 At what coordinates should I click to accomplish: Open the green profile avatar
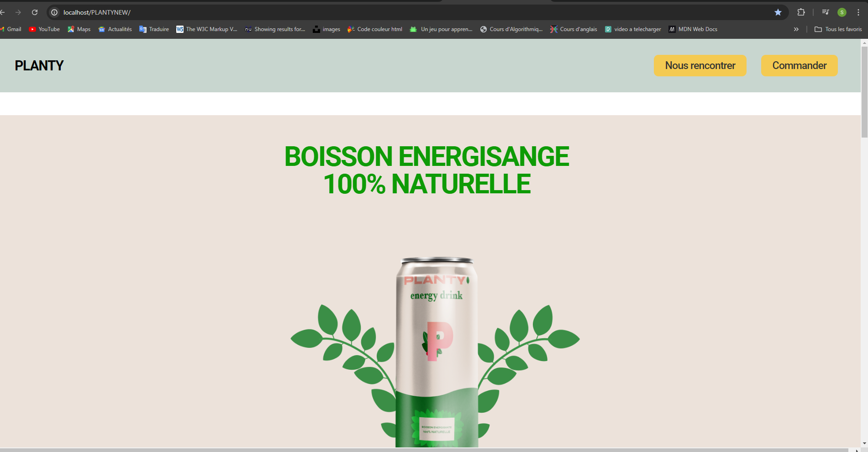tap(842, 12)
